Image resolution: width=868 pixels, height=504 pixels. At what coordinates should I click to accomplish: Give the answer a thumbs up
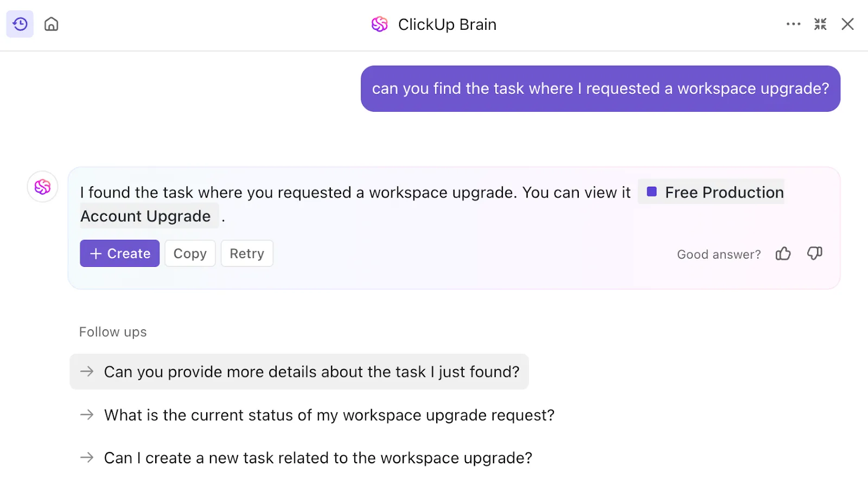pos(783,253)
